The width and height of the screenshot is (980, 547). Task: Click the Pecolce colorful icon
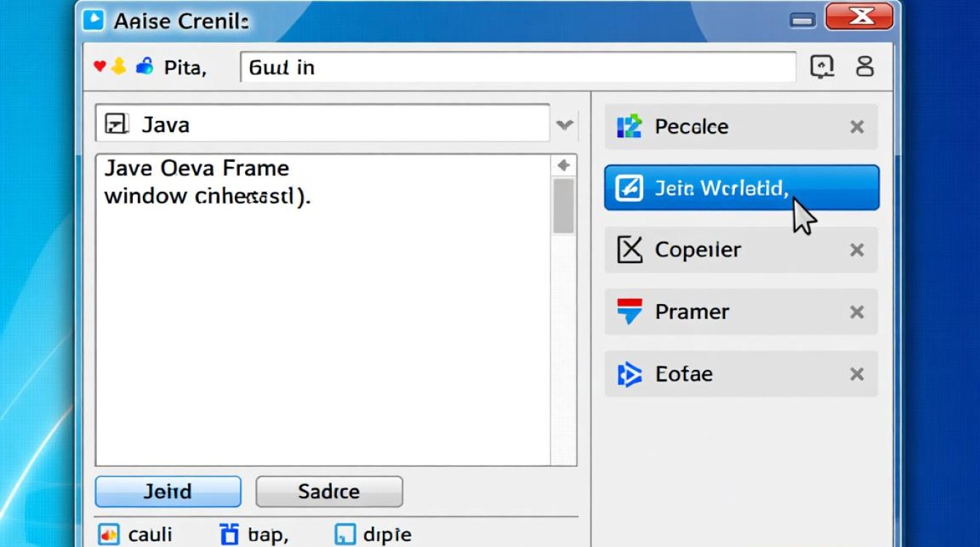pos(629,126)
